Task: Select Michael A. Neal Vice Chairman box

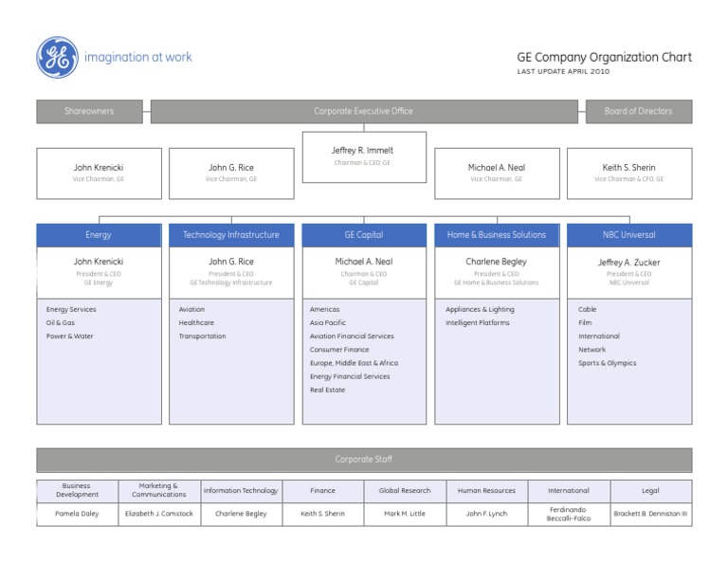Action: pyautogui.click(x=497, y=173)
